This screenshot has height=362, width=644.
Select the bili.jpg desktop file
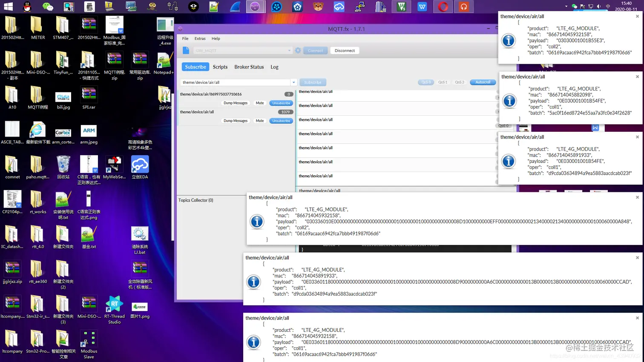(63, 100)
